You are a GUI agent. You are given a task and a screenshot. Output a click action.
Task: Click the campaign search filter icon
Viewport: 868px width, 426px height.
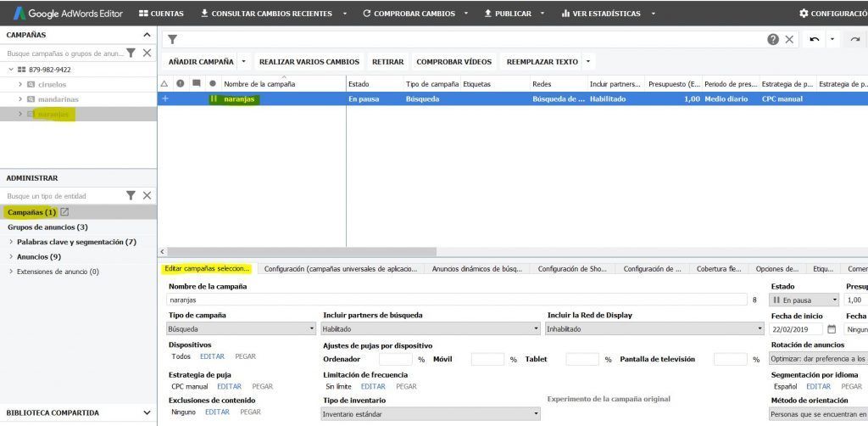131,53
